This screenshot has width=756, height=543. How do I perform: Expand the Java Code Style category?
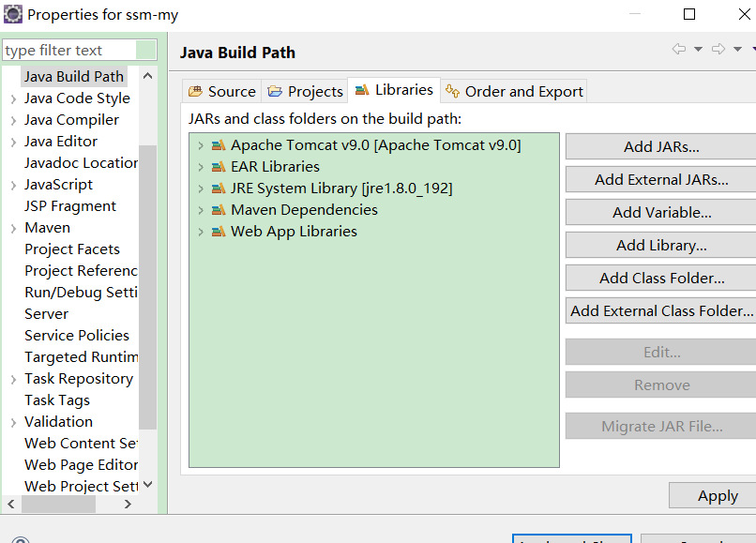[13, 98]
